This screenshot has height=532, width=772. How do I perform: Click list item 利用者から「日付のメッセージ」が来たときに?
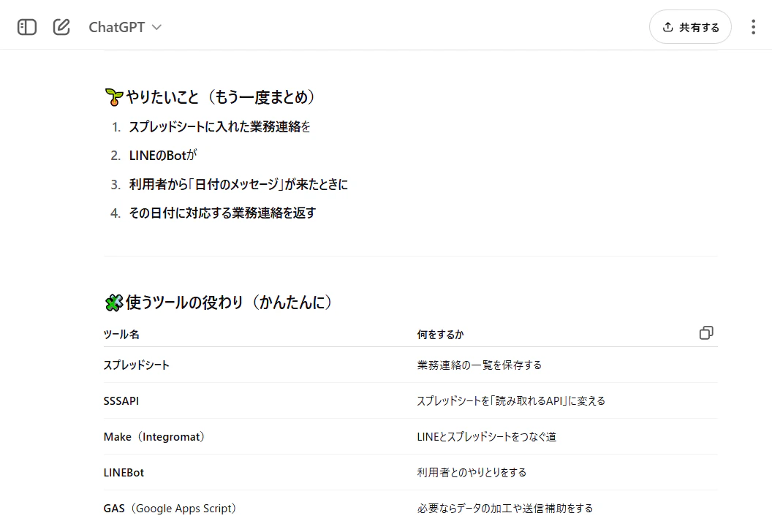click(238, 184)
